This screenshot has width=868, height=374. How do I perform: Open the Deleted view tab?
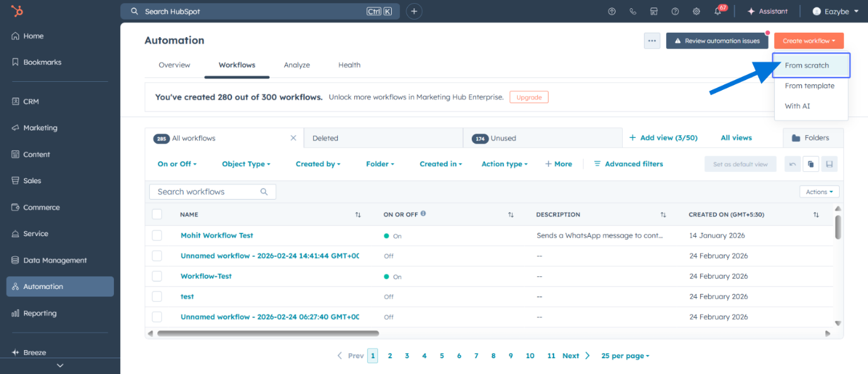(383, 138)
